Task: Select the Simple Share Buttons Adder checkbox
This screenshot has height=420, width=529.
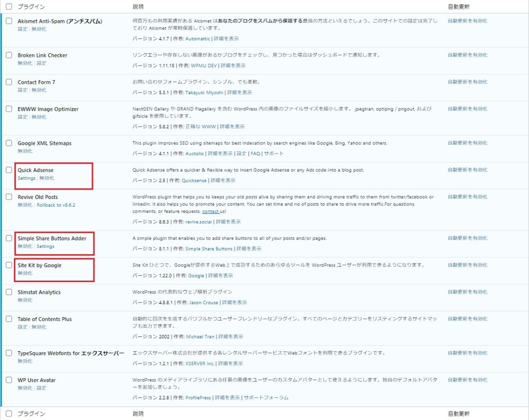Action: point(9,238)
